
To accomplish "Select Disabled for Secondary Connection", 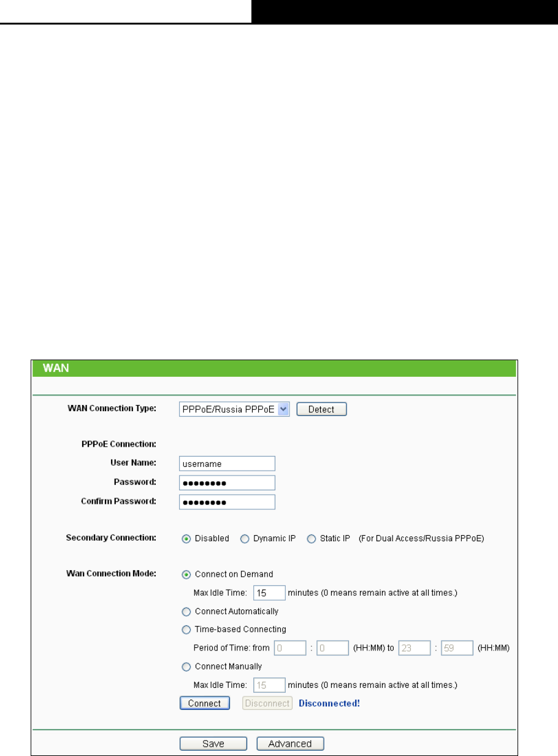I will pyautogui.click(x=186, y=539).
